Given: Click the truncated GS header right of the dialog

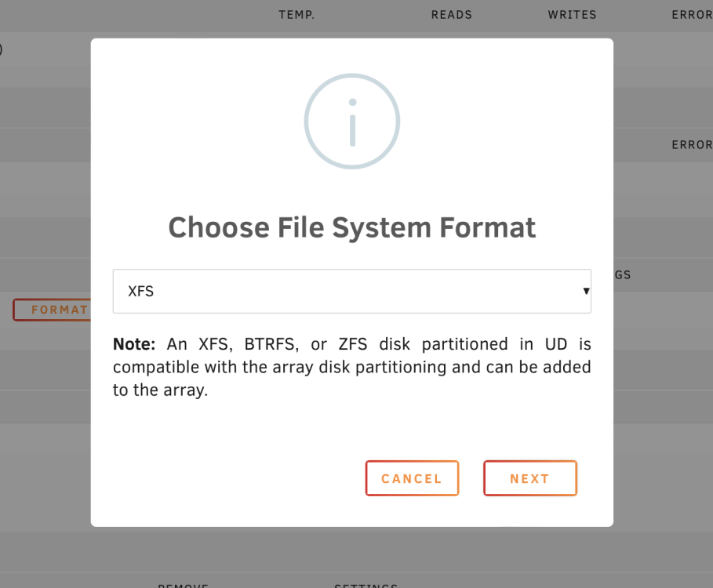Looking at the screenshot, I should pos(623,275).
